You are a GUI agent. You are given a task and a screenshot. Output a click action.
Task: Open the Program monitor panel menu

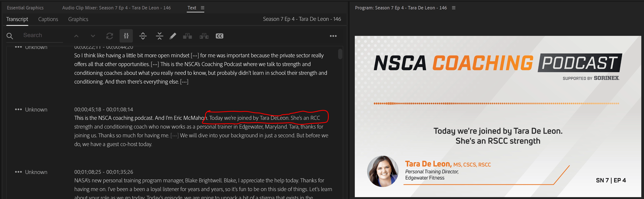454,8
